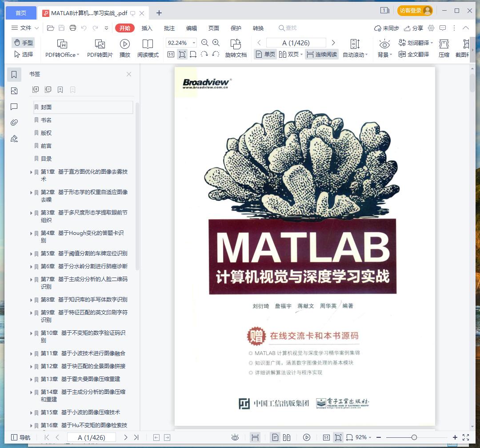
Task: Open 文件 menu dropdown
Action: pyautogui.click(x=25, y=28)
